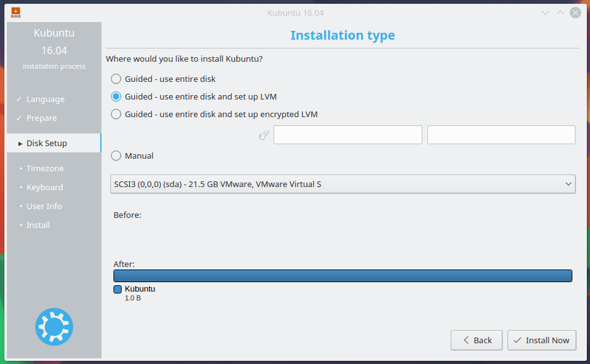The width and height of the screenshot is (590, 364).
Task: Click the 'Where would you like to install Kubuntu?' text
Action: pyautogui.click(x=184, y=59)
